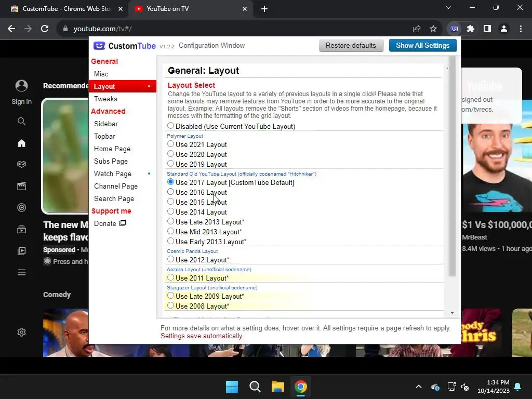This screenshot has width=532, height=399.
Task: Open a new browser tab
Action: click(x=264, y=9)
